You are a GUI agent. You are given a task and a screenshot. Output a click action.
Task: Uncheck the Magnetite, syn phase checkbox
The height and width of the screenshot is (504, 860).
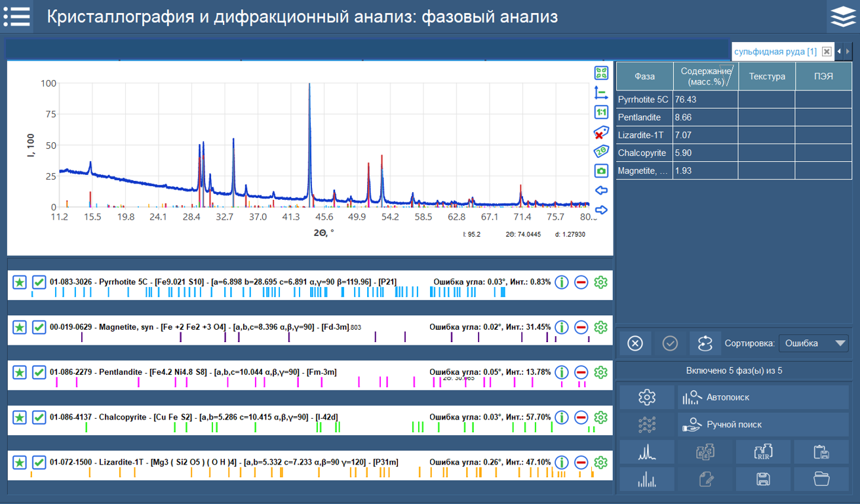point(39,326)
